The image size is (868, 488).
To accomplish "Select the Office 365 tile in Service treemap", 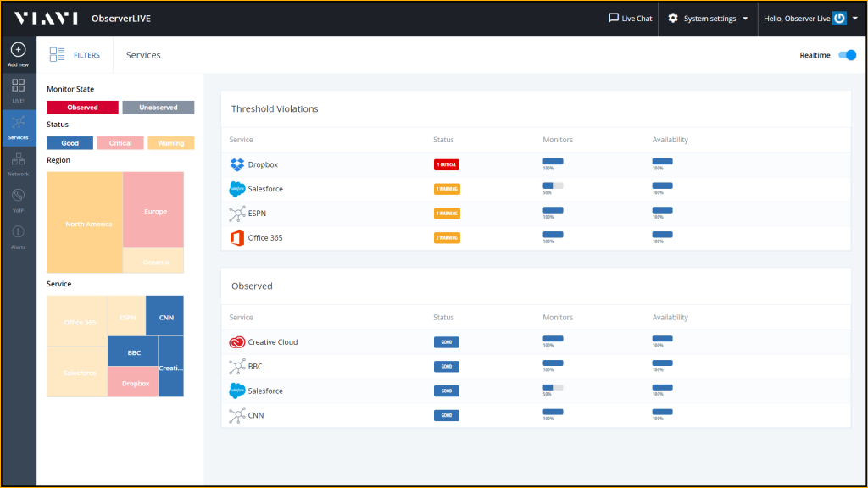I will pos(77,321).
